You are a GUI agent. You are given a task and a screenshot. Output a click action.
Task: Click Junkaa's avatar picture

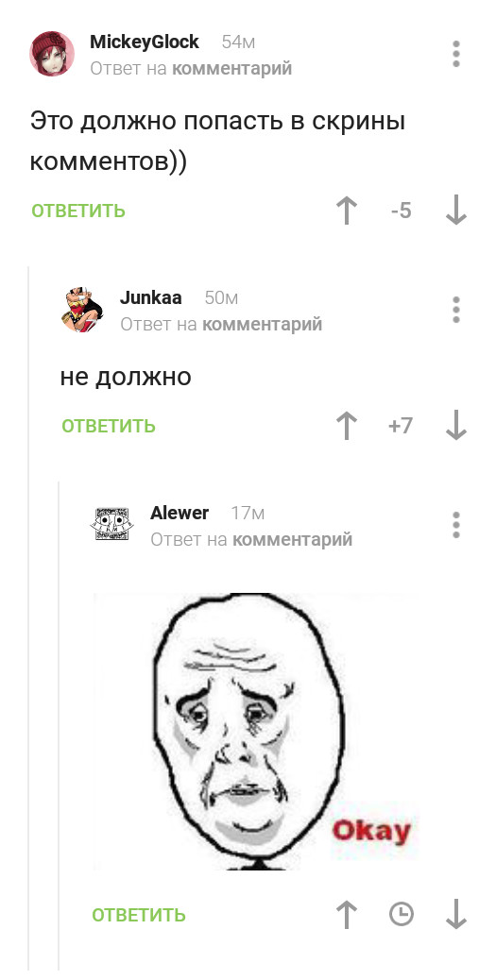tap(82, 310)
